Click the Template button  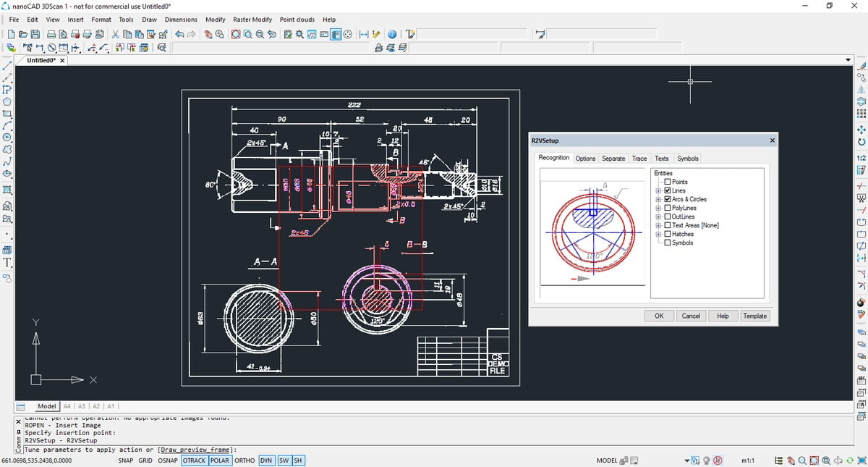coord(754,316)
